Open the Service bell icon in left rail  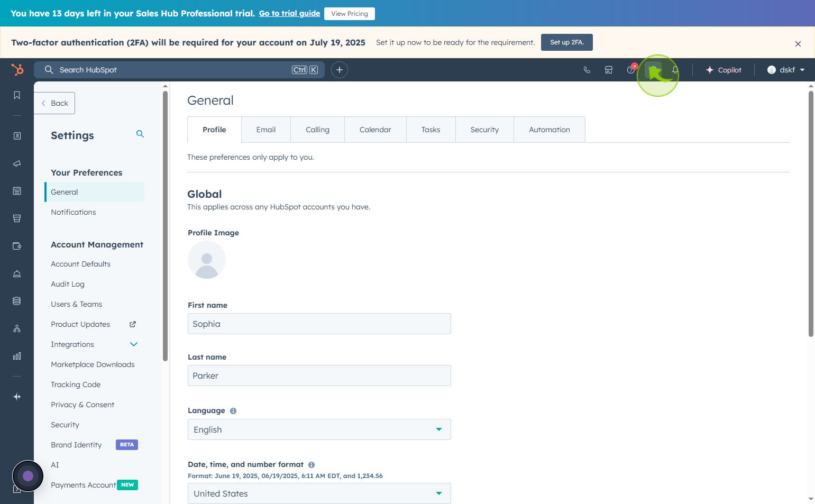click(17, 273)
